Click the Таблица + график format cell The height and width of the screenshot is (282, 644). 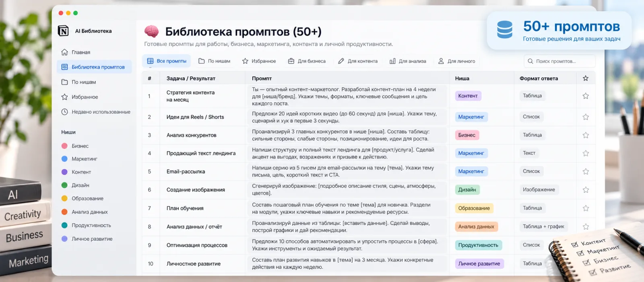click(543, 226)
